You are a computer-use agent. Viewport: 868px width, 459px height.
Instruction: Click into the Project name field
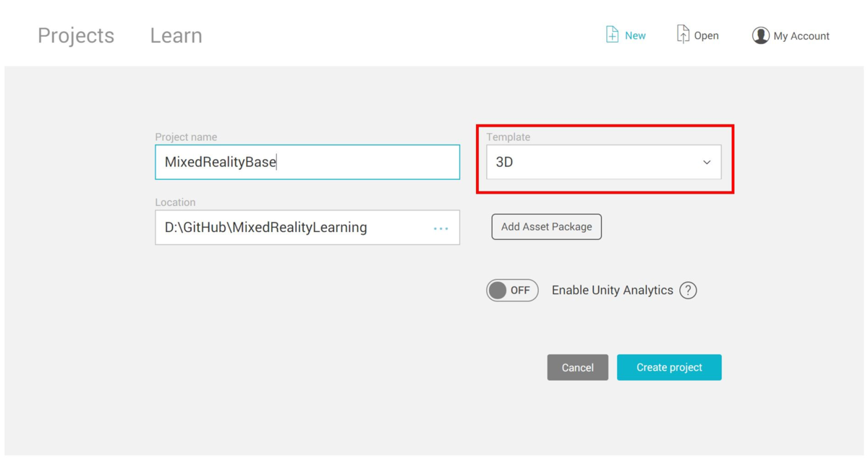307,162
